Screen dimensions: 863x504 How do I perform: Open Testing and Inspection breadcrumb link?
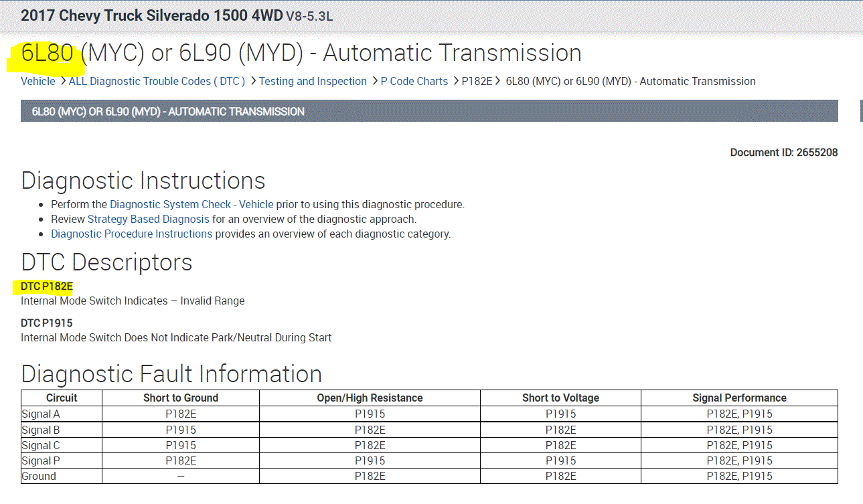pos(313,81)
